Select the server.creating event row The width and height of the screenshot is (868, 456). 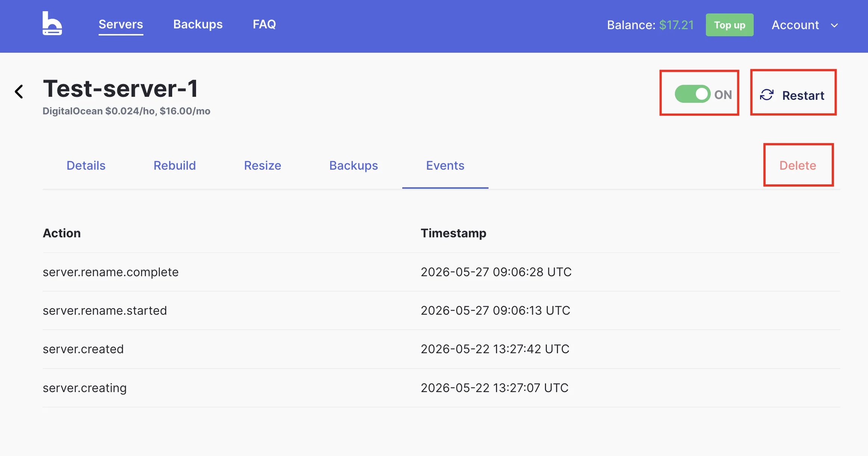[441, 388]
